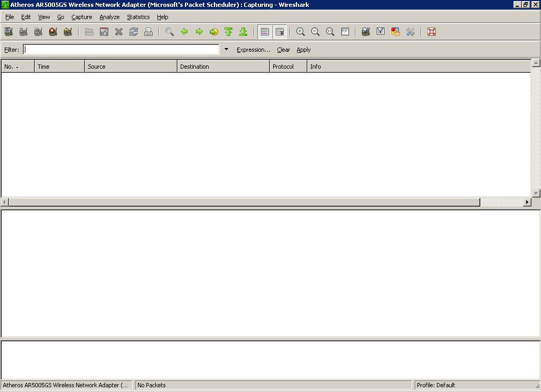Go forward in packet history arrow
541x392 pixels.
coord(199,32)
